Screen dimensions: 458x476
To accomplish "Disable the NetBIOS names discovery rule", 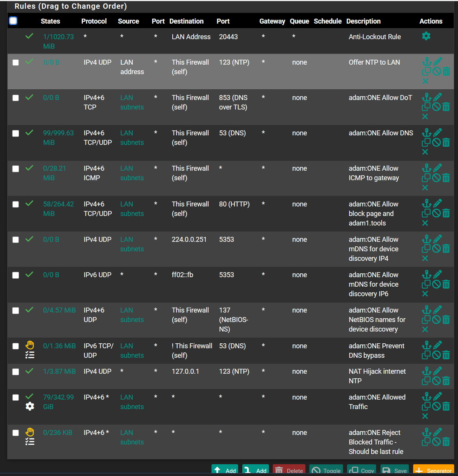I will coord(436,319).
